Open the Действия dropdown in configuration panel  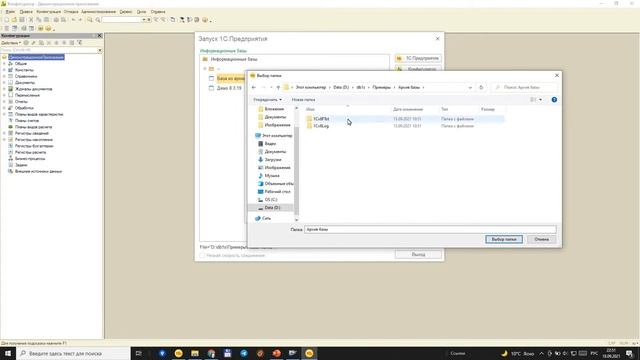click(11, 43)
